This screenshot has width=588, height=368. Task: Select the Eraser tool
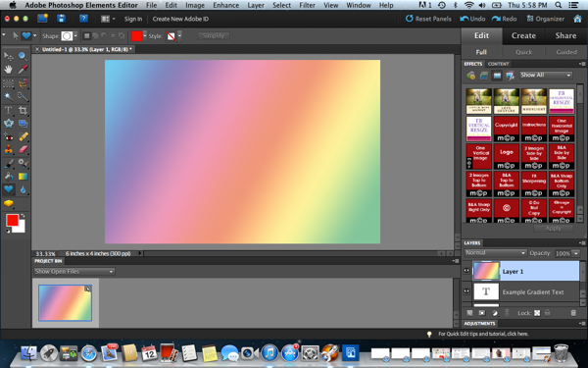[23, 149]
